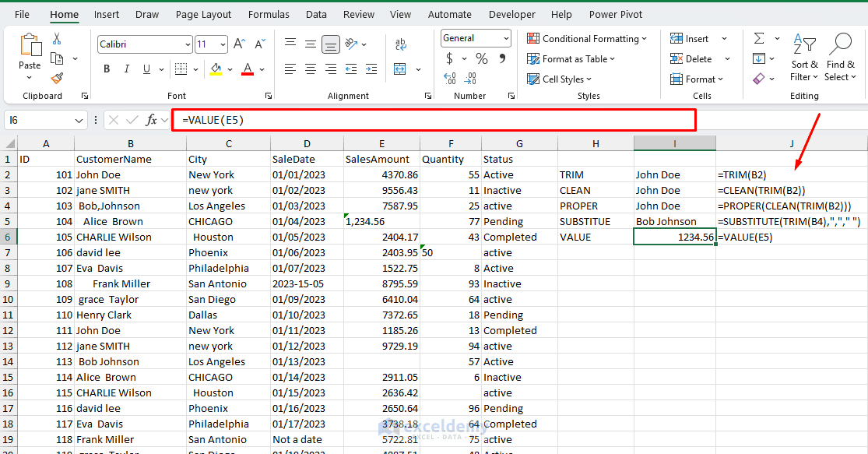
Task: Click Middle Align icon
Action: click(311, 44)
